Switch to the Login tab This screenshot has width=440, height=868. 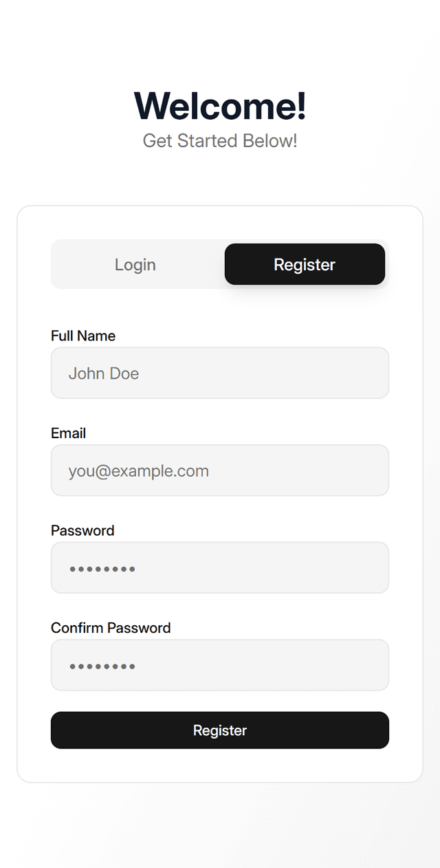(135, 265)
